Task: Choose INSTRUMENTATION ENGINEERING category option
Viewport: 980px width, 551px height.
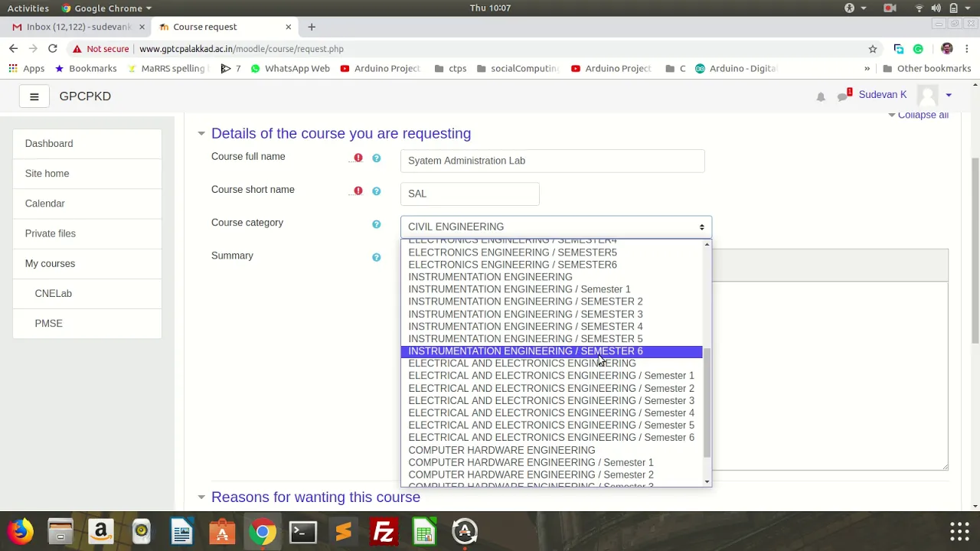Action: click(551, 277)
